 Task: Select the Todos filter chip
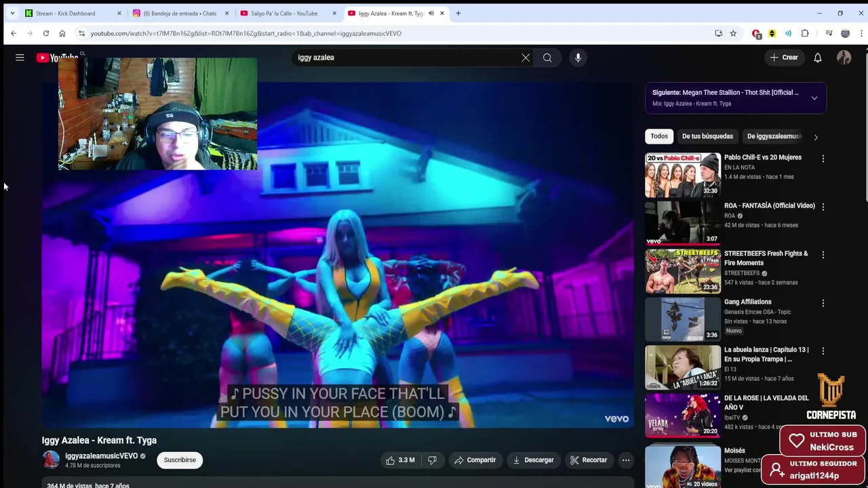(x=659, y=136)
